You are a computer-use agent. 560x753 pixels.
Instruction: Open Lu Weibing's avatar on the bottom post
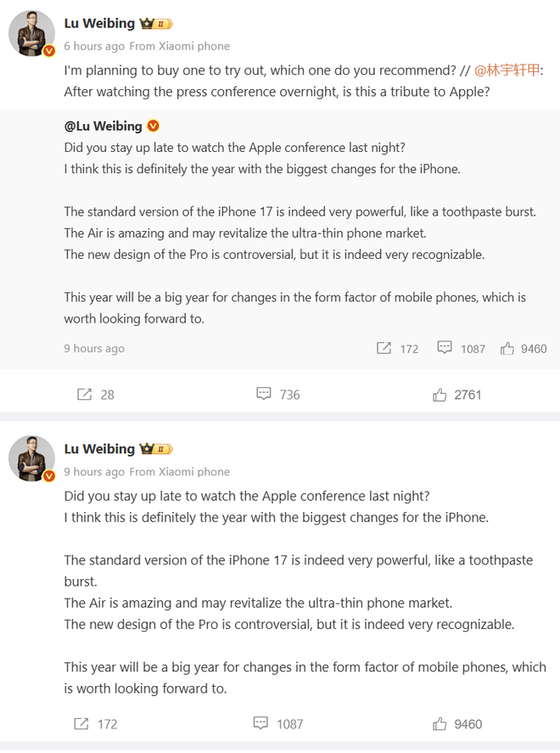[32, 460]
